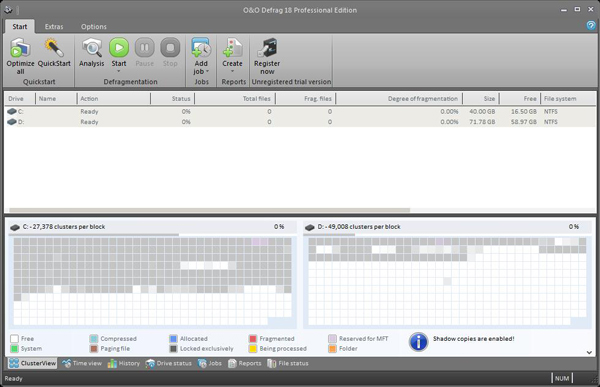
Task: Click the Being processed yellow swatch
Action: point(253,349)
